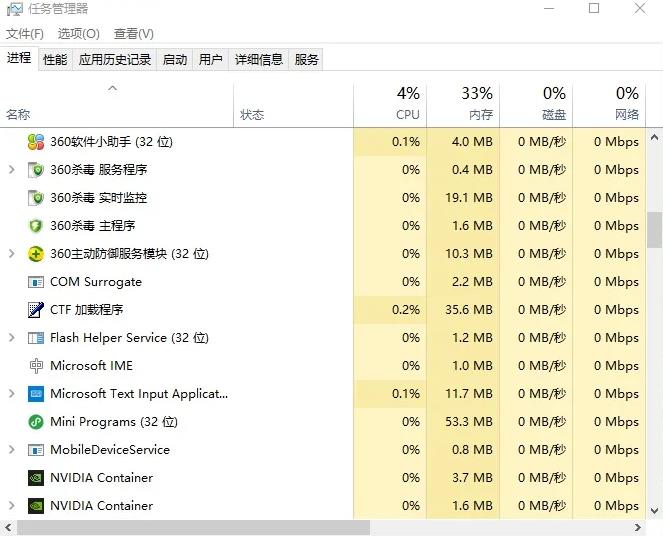Sort by the 磁盘 column header

[537, 105]
